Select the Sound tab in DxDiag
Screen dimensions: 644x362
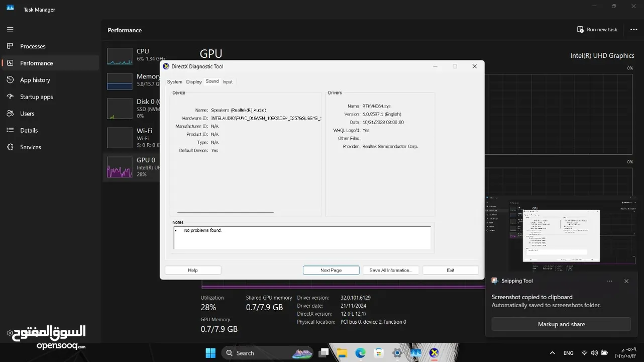[x=212, y=81]
